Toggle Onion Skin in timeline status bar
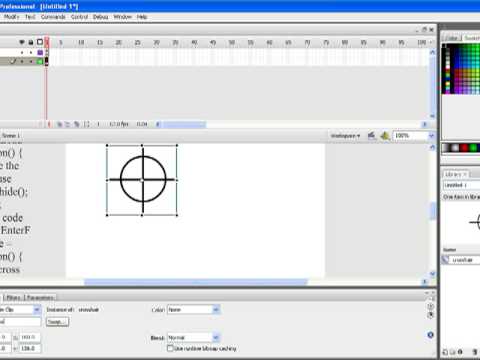This screenshot has height=360, width=480. 59,124
